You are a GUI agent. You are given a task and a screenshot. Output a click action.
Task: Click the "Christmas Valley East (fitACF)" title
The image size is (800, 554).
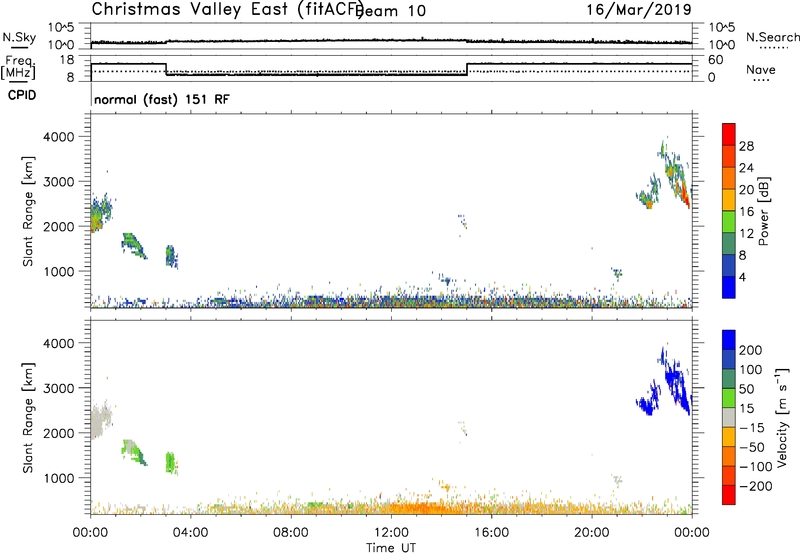227,9
